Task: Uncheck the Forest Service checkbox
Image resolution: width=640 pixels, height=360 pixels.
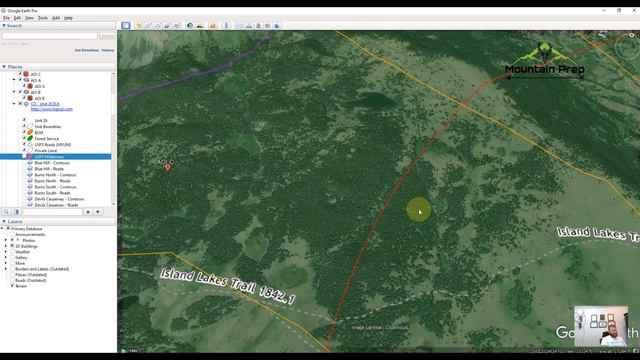Action: pyautogui.click(x=24, y=138)
